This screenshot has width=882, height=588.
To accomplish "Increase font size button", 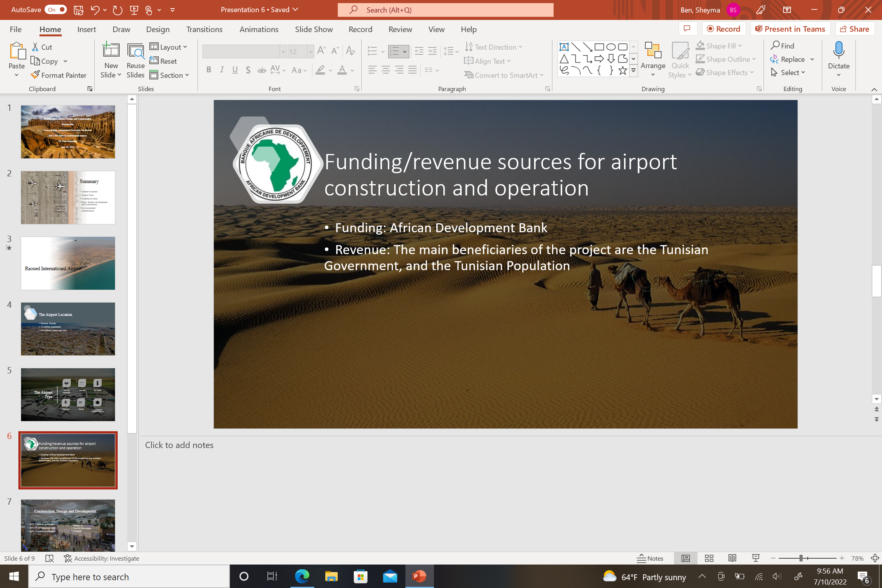I will [x=321, y=51].
